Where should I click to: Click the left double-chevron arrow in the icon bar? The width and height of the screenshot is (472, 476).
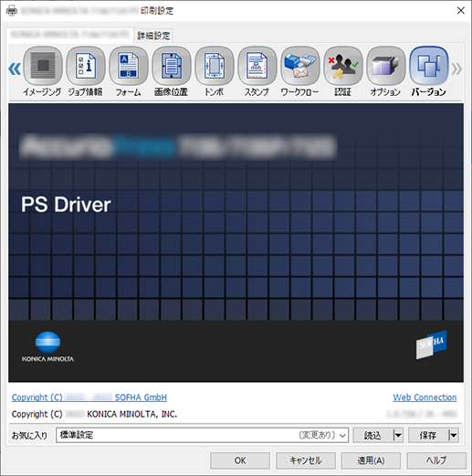(15, 69)
